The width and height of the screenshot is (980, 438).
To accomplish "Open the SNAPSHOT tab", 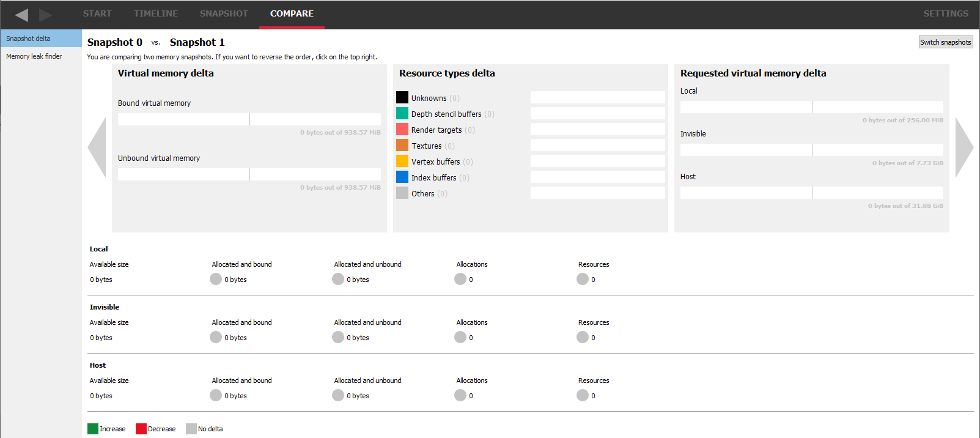I will (224, 13).
